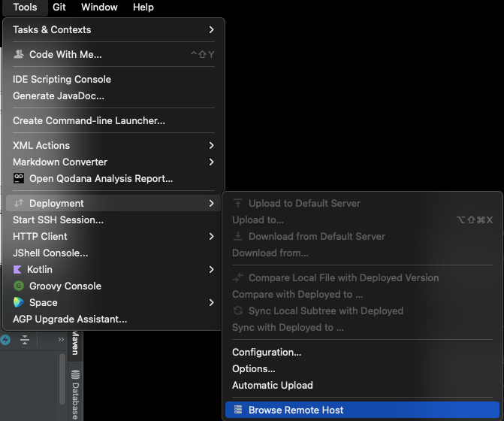The image size is (504, 421).
Task: Choose Download from... option
Action: [362, 253]
